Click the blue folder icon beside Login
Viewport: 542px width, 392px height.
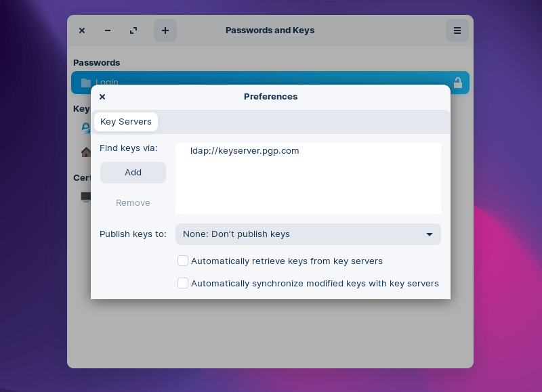(86, 82)
